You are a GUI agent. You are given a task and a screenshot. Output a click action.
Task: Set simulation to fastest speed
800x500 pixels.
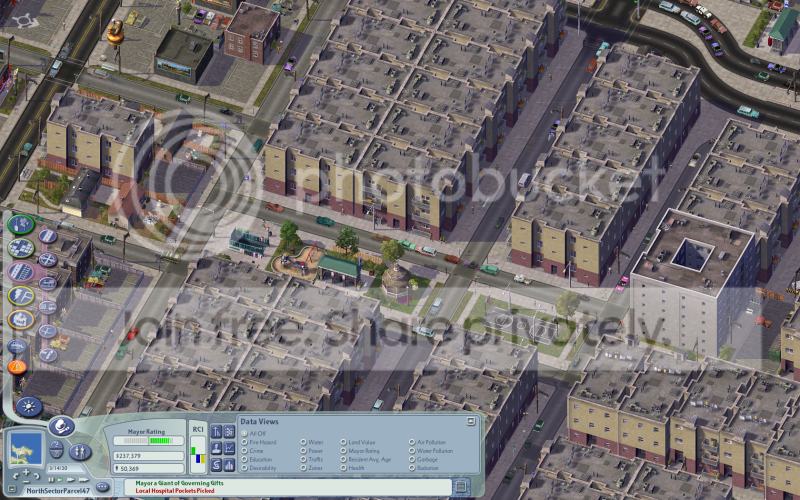pos(84,480)
